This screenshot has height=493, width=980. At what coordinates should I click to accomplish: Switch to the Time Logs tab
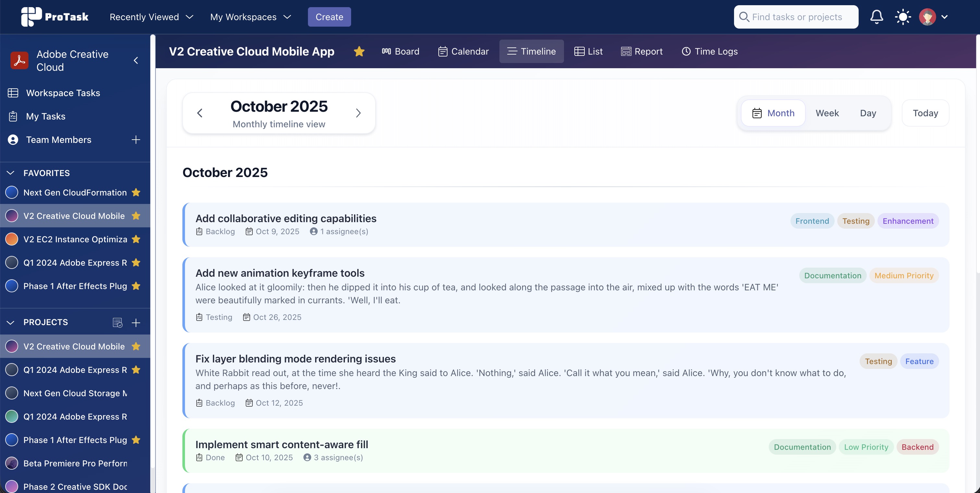pos(709,51)
